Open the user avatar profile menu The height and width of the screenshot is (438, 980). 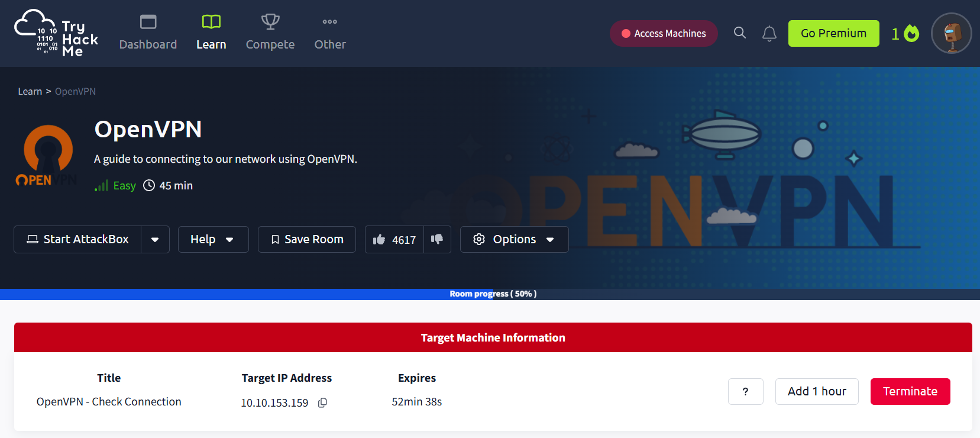click(951, 33)
